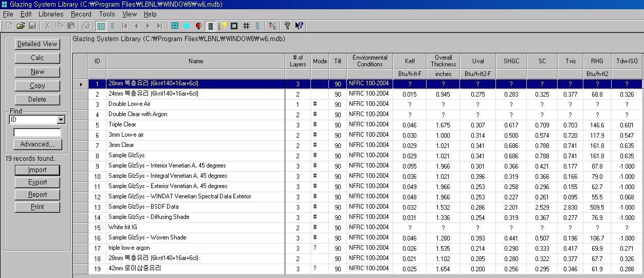
Task: Click the Print toolbar icon
Action: (x=86, y=26)
